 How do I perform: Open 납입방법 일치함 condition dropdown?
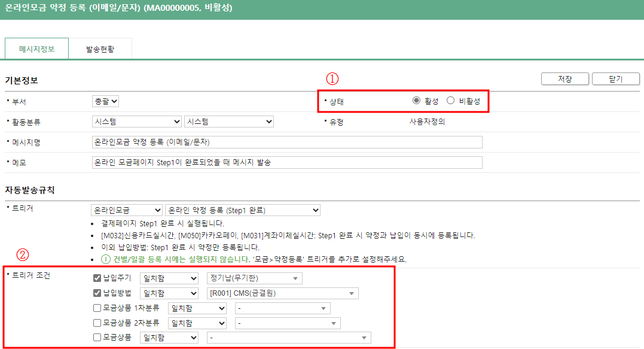point(169,293)
